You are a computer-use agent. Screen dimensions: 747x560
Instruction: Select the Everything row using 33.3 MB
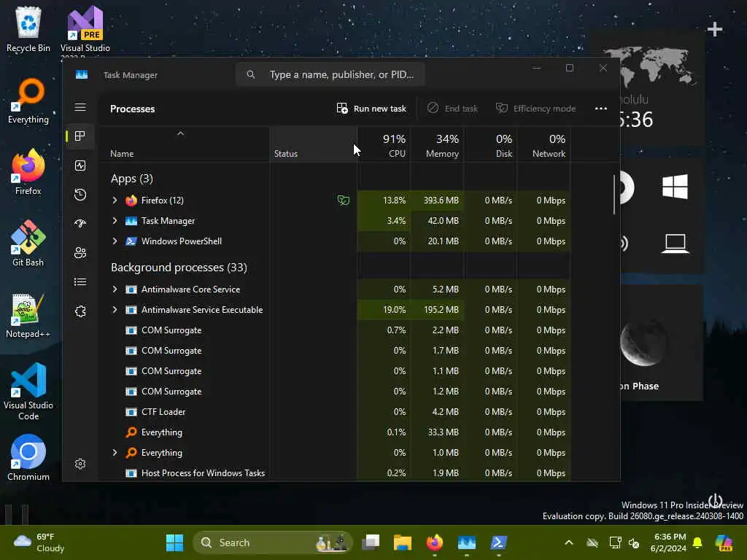pos(334,432)
